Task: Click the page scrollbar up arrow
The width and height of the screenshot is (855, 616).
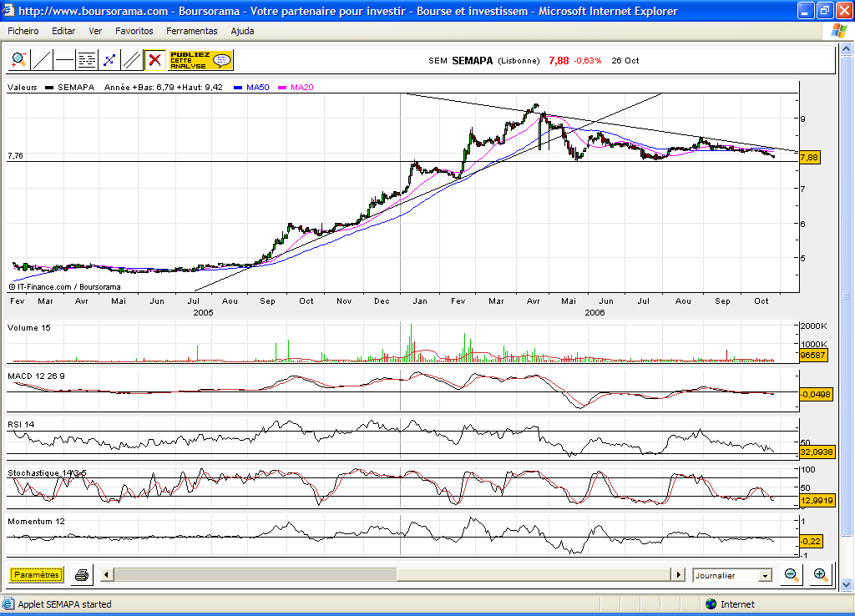Action: (847, 49)
